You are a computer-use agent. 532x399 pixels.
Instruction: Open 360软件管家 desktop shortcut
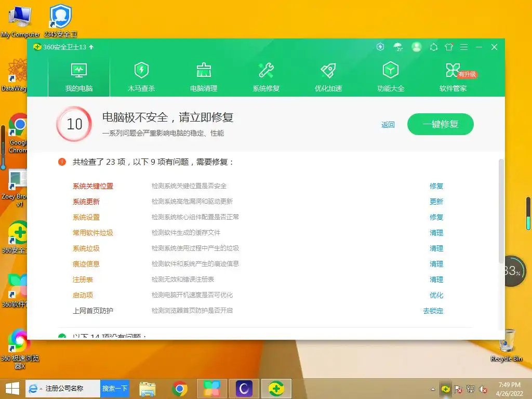14,291
